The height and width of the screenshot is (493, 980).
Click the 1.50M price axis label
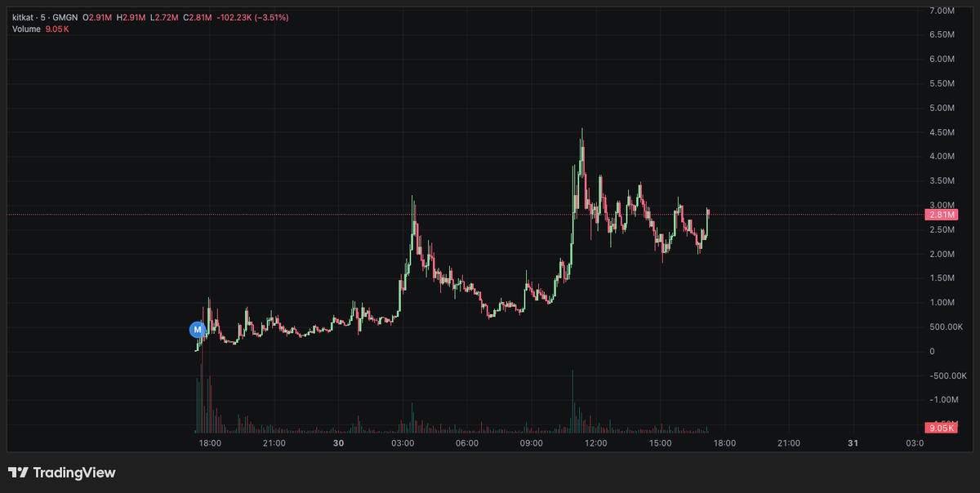(942, 278)
